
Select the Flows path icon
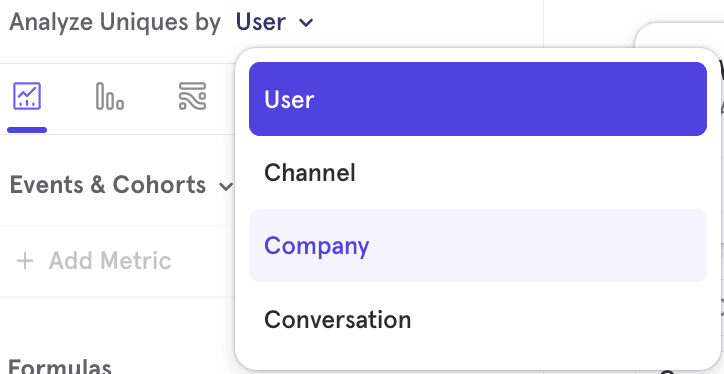coord(193,96)
